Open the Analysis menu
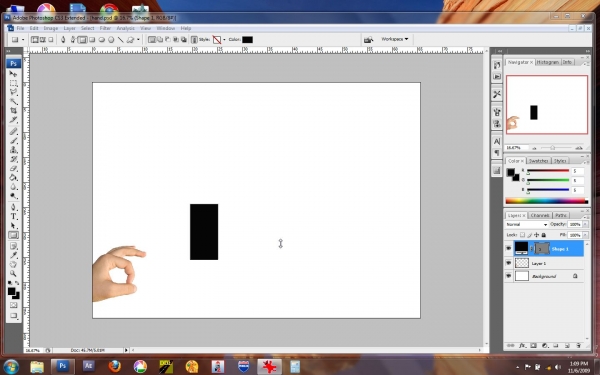The height and width of the screenshot is (375, 600). (x=126, y=28)
